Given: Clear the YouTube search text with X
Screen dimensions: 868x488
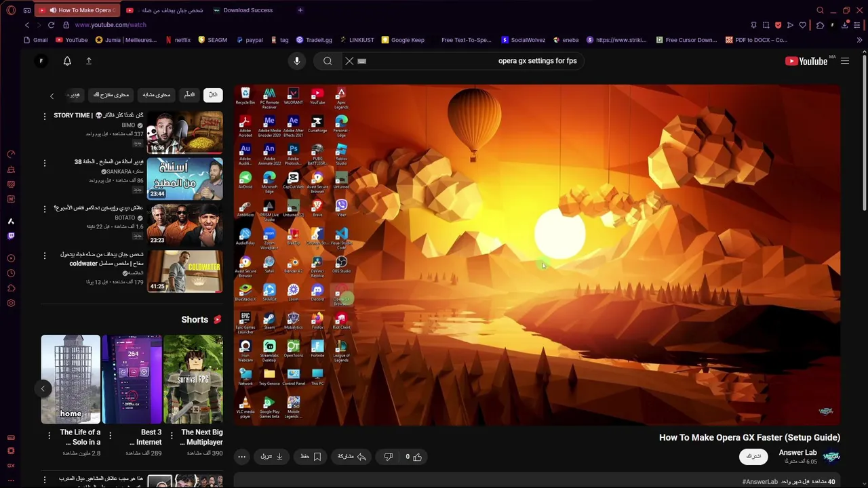Looking at the screenshot, I should [x=349, y=61].
